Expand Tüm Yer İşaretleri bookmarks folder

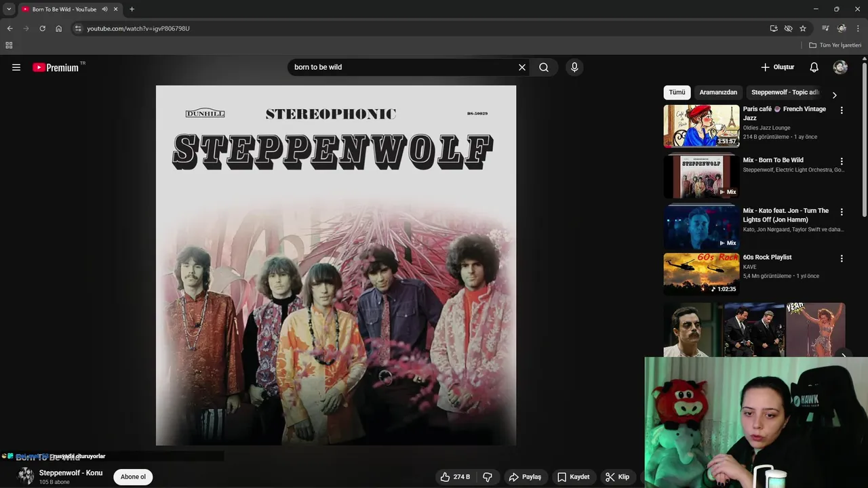835,45
